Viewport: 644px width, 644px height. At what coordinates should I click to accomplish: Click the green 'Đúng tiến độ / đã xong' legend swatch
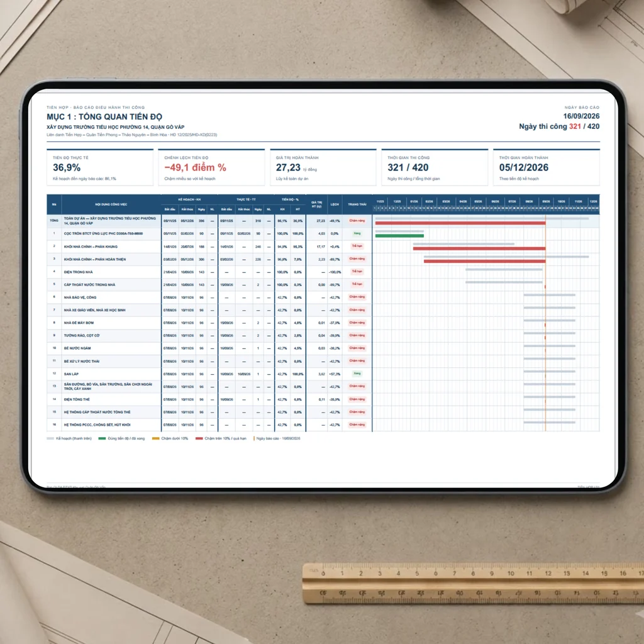point(103,438)
